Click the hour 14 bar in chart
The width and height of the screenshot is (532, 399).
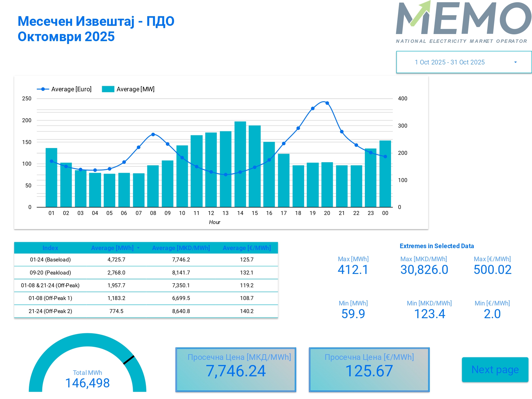click(x=240, y=164)
